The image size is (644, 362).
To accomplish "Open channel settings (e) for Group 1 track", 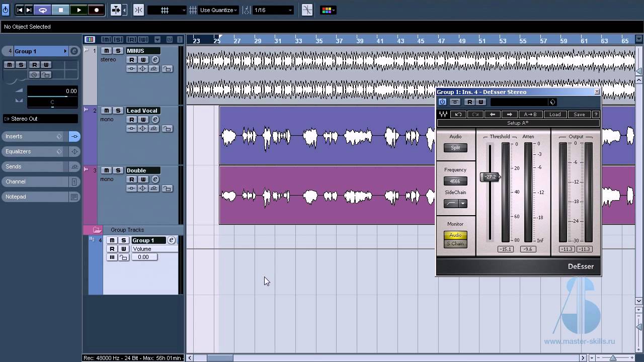I will click(x=171, y=240).
